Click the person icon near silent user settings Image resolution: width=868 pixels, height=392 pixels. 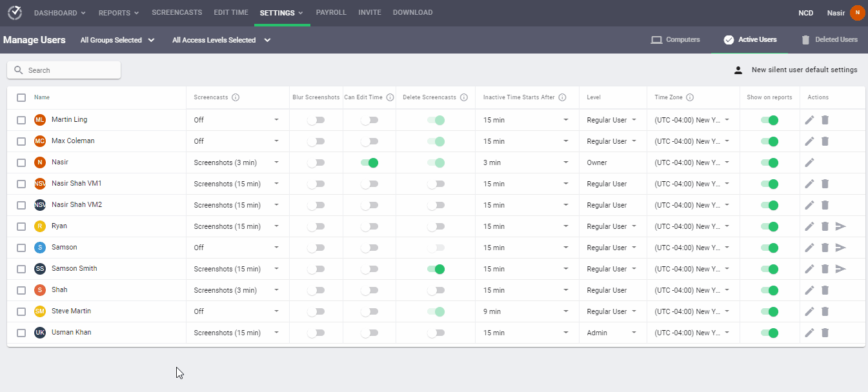tap(738, 69)
